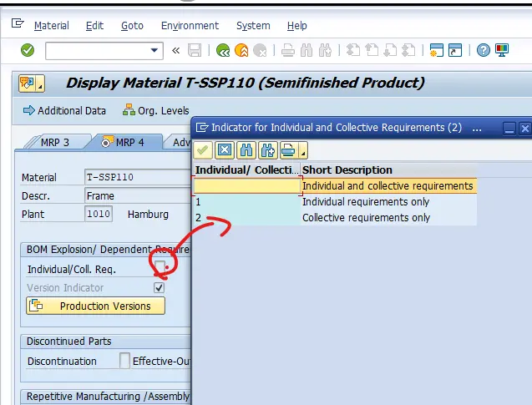Click the Find binoculars icon in popup
532x405 pixels.
246,150
